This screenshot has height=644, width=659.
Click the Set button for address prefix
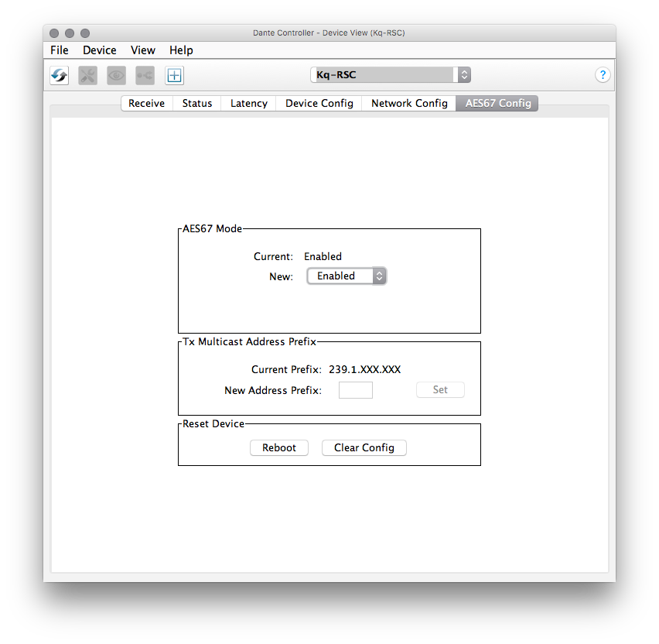coord(440,390)
